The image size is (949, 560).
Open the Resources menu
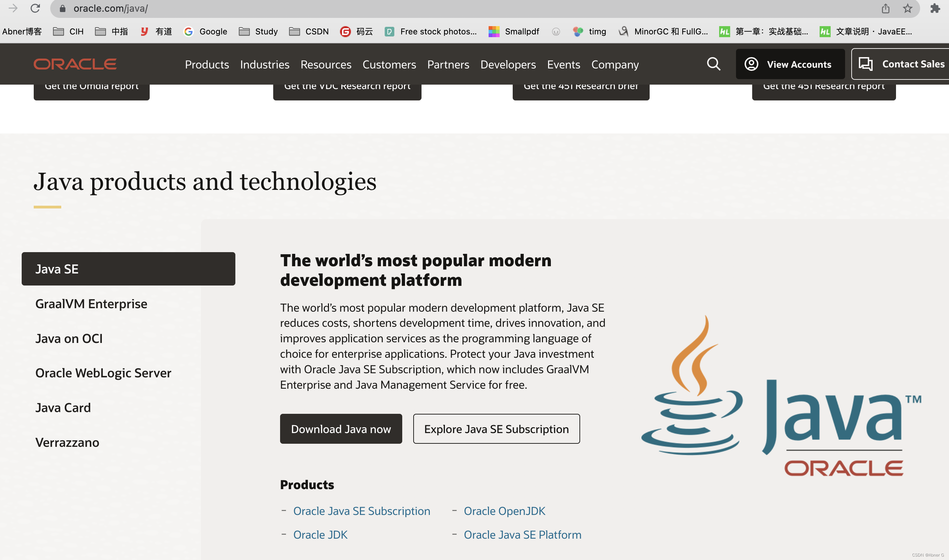tap(326, 64)
